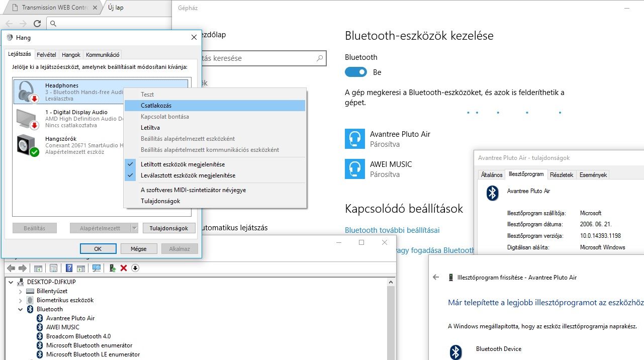
Task: Expand the Biometrikus eszközök tree node
Action: click(x=21, y=300)
